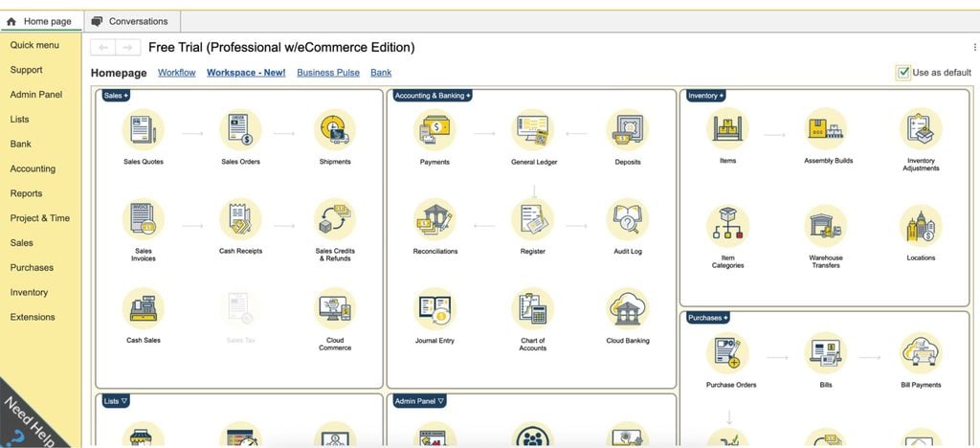The image size is (980, 448).
Task: Open Purchases in sidebar
Action: (32, 267)
